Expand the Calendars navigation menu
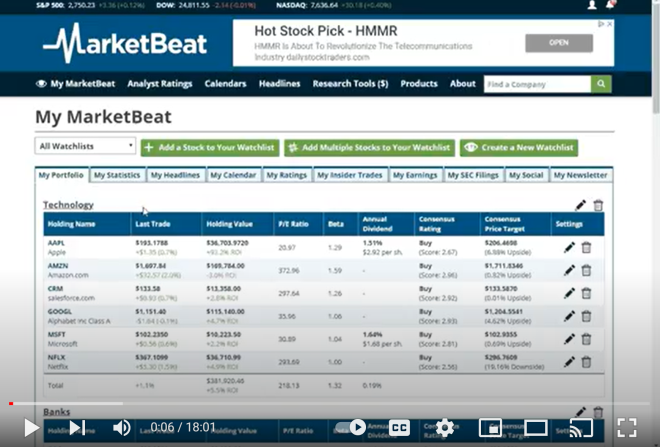660x447 pixels. coord(225,84)
